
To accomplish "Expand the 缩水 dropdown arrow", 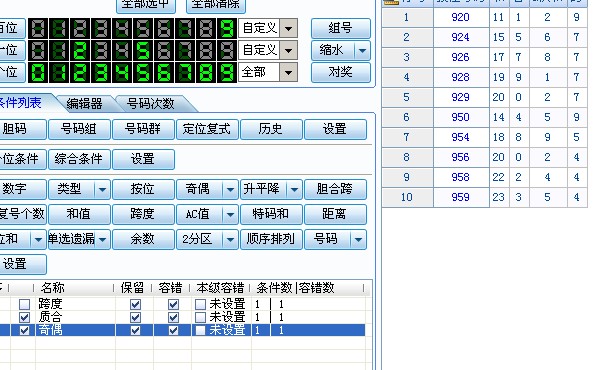I will click(x=362, y=50).
